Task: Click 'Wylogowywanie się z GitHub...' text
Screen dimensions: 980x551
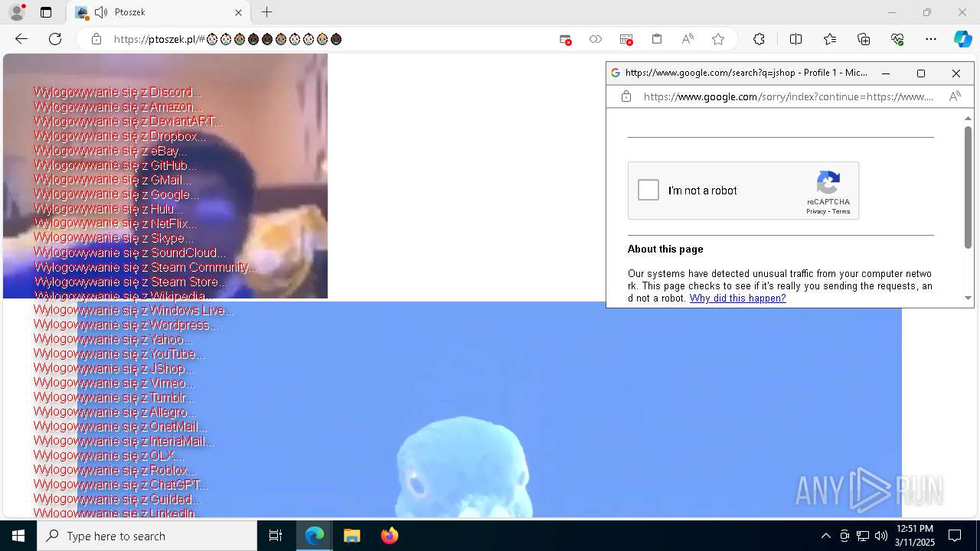Action: [115, 165]
